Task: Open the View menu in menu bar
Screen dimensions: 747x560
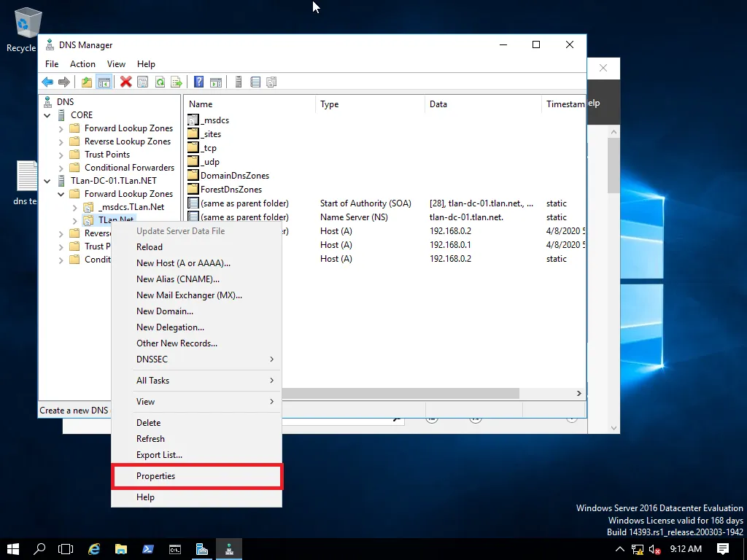Action: click(x=116, y=64)
